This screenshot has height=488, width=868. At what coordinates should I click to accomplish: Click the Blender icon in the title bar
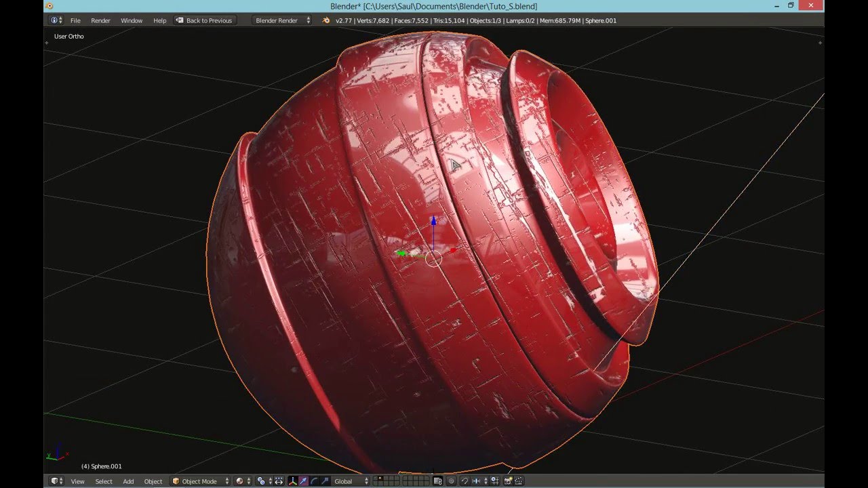49,6
